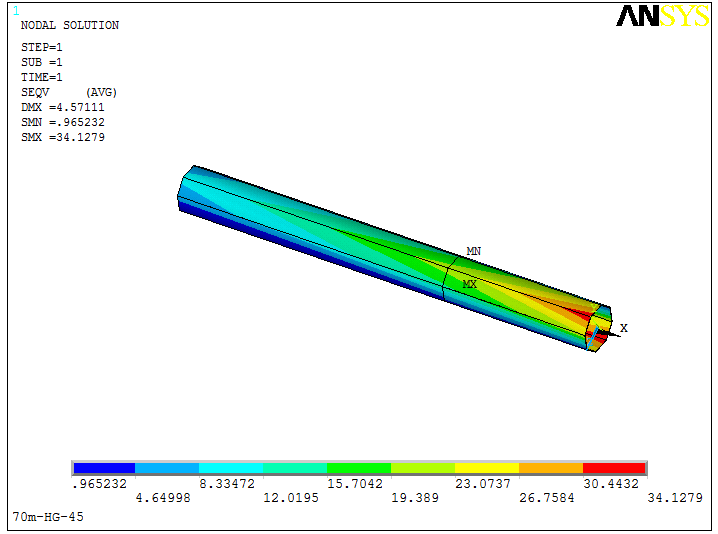Screen dimensions: 718x534
Task: Click the legend value 8.33472
Action: (227, 484)
